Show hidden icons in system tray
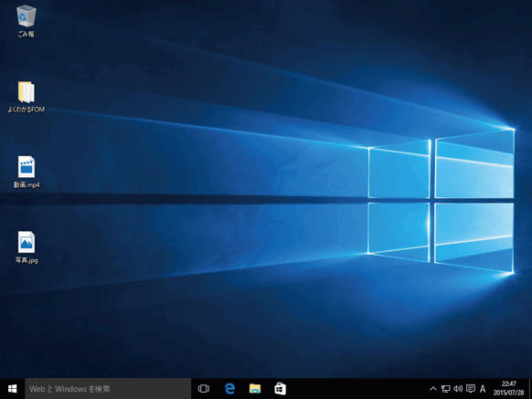Image resolution: width=532 pixels, height=399 pixels. (433, 389)
